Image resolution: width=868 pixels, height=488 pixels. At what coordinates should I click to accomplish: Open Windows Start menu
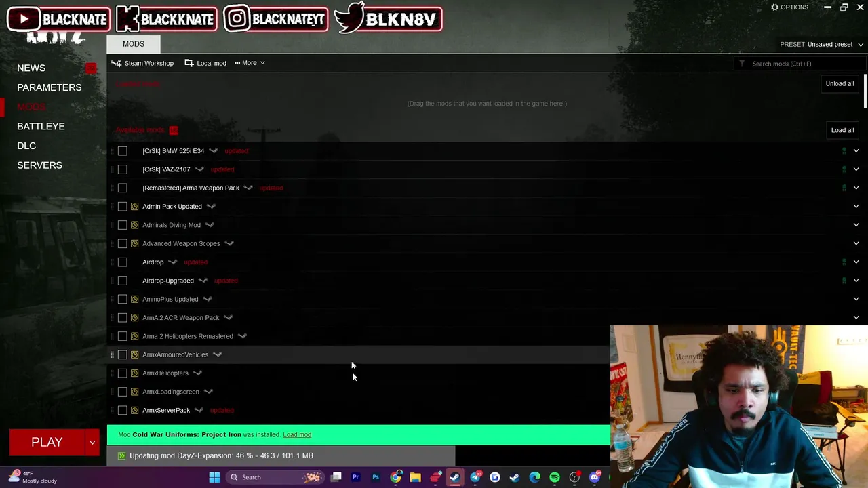tap(214, 477)
